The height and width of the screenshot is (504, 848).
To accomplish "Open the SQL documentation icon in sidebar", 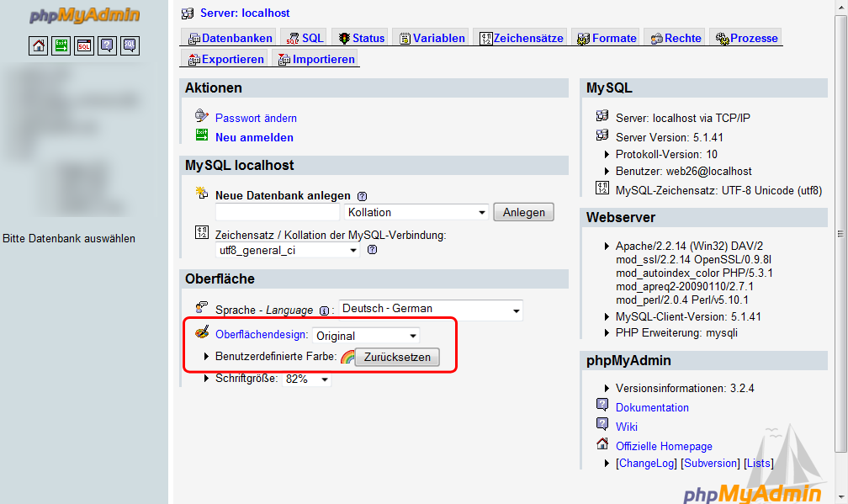I will coord(130,46).
